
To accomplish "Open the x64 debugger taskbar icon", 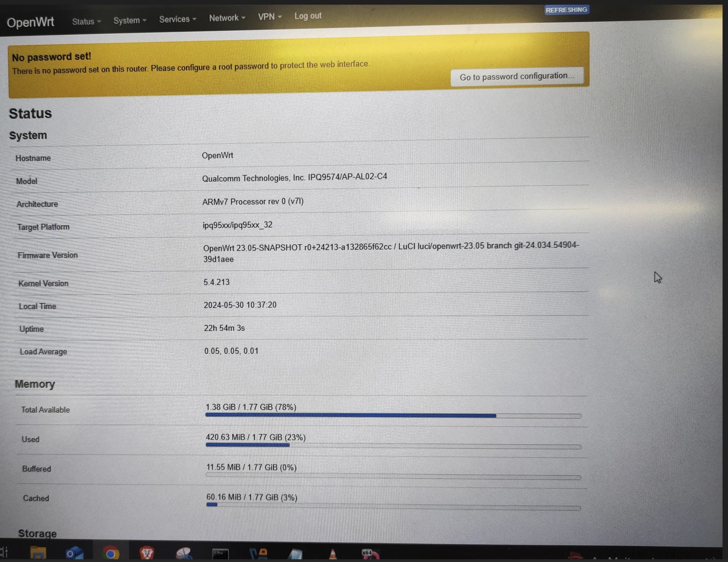I will click(x=370, y=554).
